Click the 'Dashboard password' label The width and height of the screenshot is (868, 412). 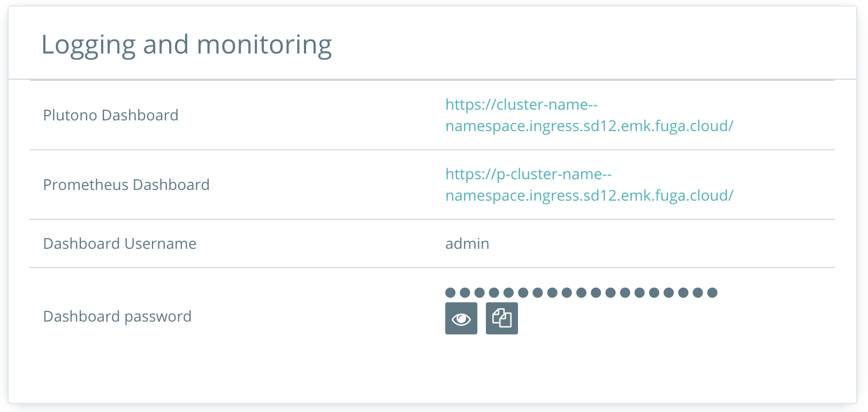[x=117, y=316]
